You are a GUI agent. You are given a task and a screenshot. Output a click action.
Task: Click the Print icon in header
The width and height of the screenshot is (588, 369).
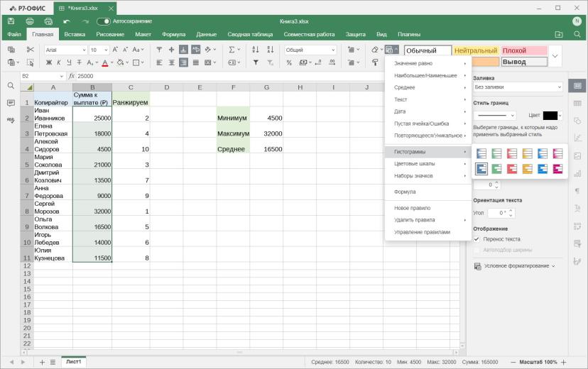[30, 21]
